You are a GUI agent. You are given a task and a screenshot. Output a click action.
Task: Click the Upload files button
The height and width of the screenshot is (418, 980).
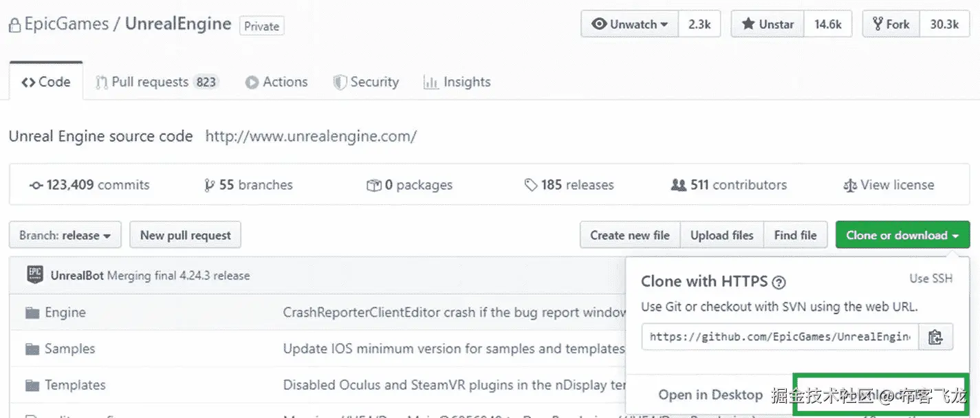(722, 235)
